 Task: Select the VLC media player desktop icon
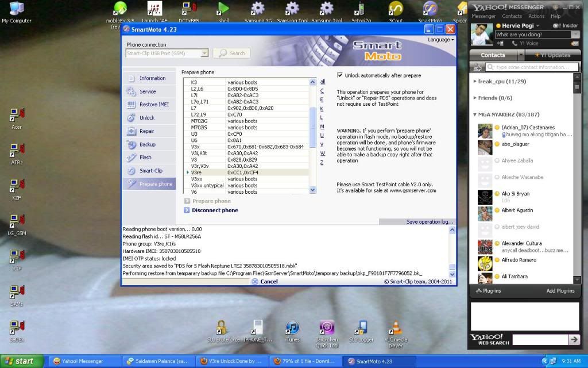[x=396, y=327]
